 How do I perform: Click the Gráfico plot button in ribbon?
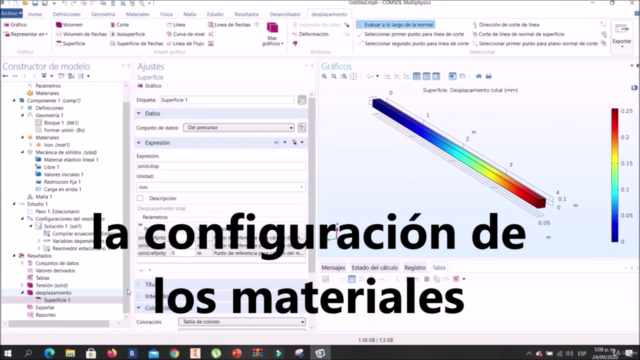click(x=15, y=25)
